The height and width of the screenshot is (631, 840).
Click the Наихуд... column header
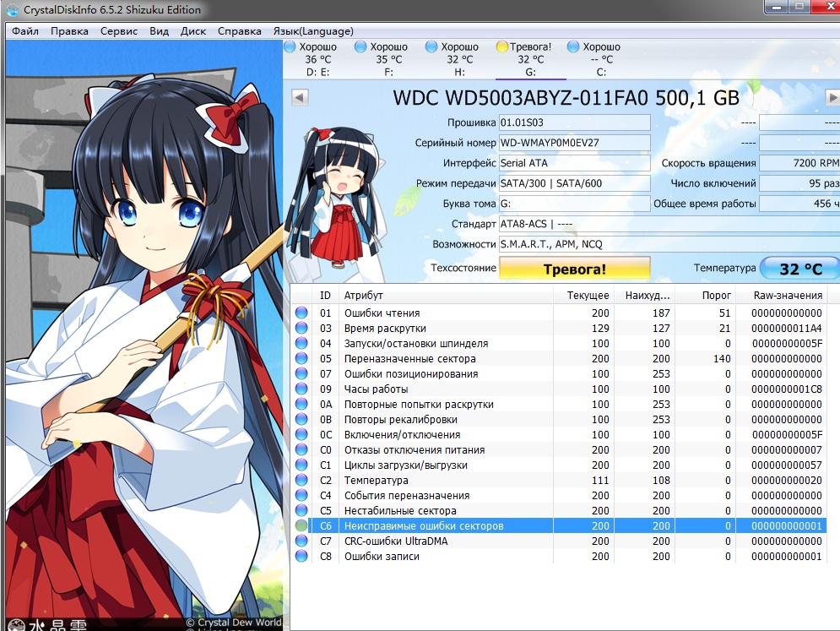pos(644,296)
